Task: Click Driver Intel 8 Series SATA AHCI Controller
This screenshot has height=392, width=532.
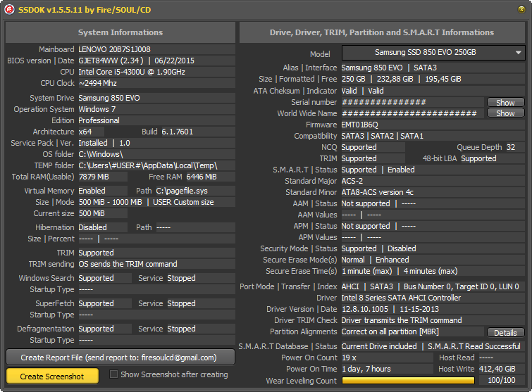Action: pyautogui.click(x=401, y=298)
